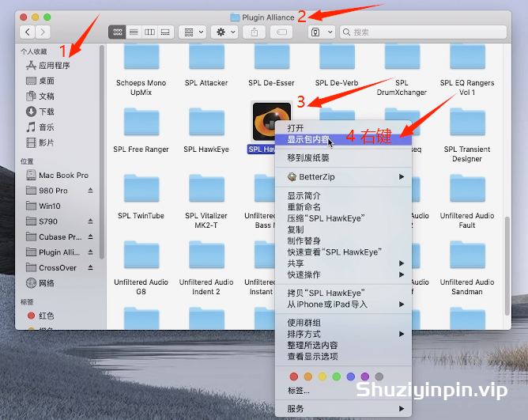Expand the 共享 submenu
Image resolution: width=528 pixels, height=420 pixels.
(344, 263)
